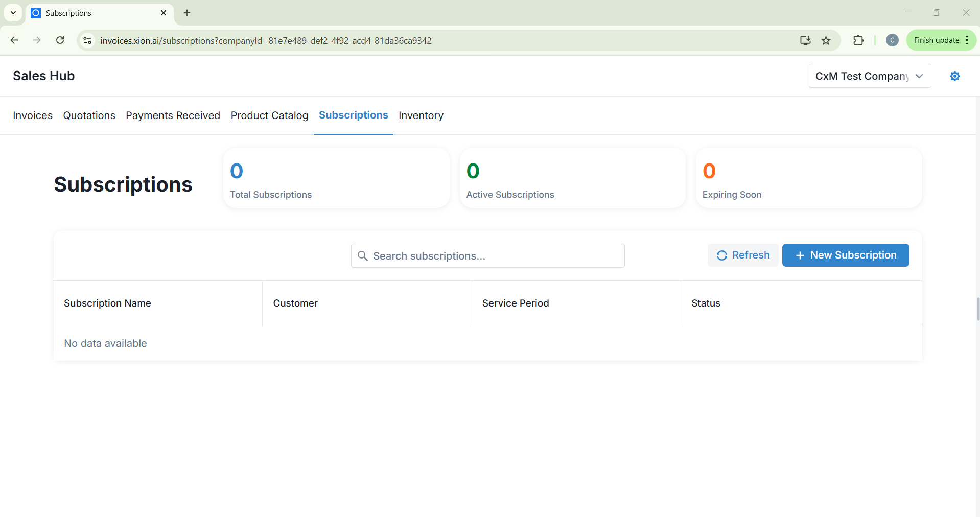Bookmark this page with star icon
The height and width of the screenshot is (517, 980).
826,40
